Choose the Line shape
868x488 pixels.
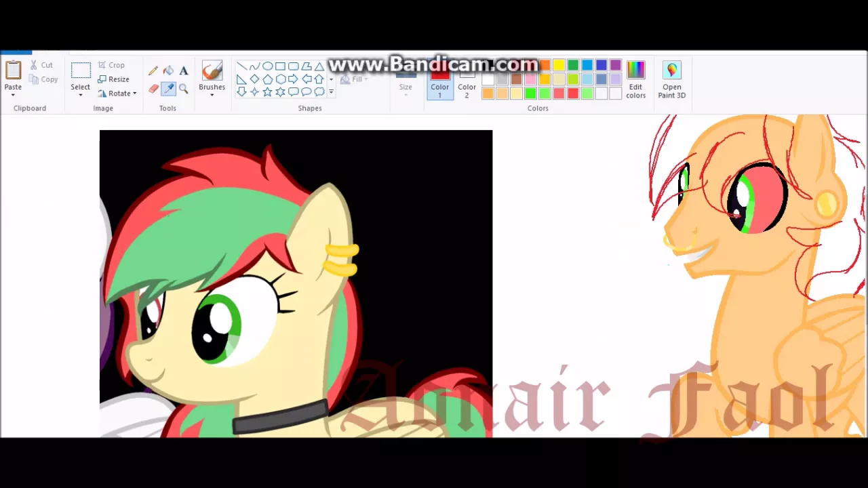pyautogui.click(x=241, y=66)
